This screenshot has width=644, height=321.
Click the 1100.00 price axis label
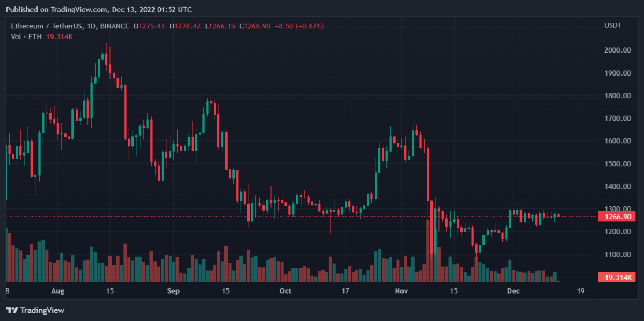[x=617, y=255]
